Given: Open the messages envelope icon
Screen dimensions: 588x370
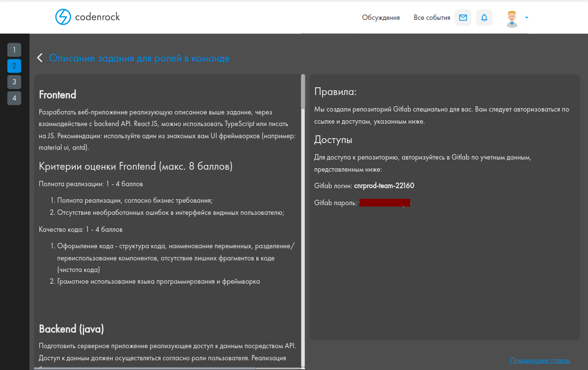Looking at the screenshot, I should 463,17.
